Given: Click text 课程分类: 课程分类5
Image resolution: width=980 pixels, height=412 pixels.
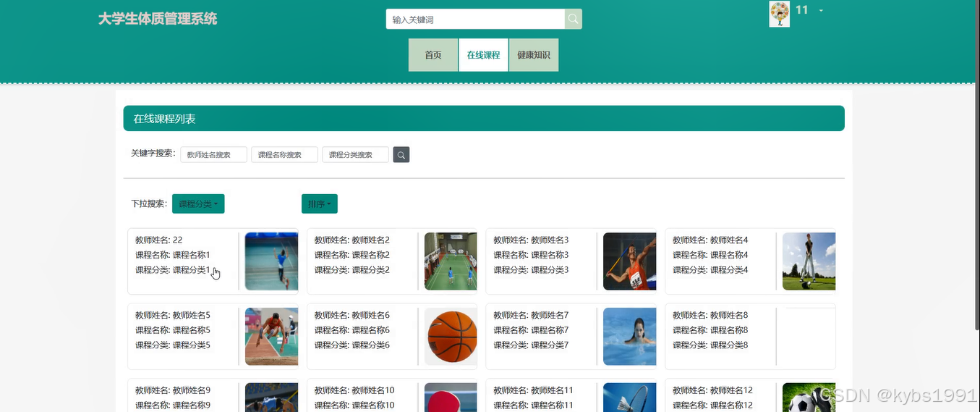Looking at the screenshot, I should coord(173,345).
